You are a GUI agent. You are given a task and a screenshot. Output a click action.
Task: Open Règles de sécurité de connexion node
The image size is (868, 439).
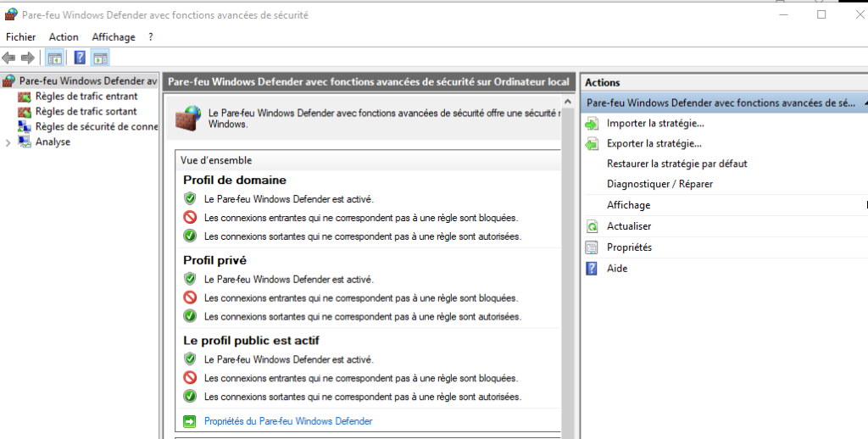97,126
